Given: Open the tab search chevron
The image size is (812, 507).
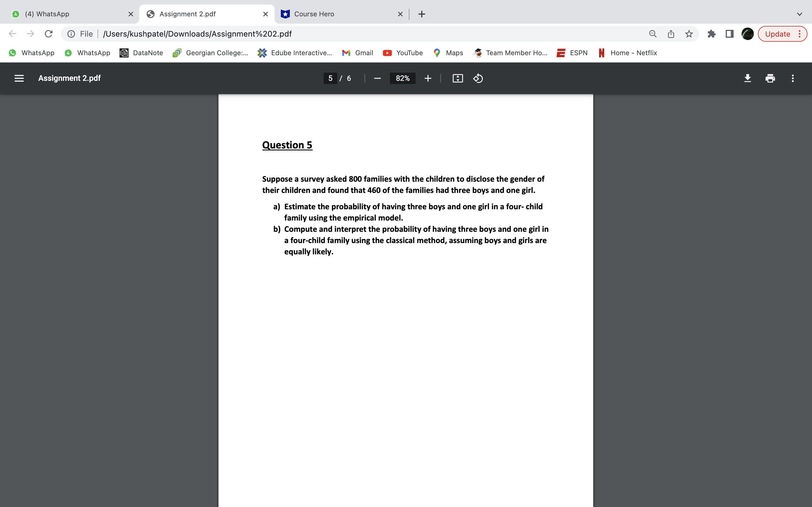Looking at the screenshot, I should pyautogui.click(x=800, y=14).
